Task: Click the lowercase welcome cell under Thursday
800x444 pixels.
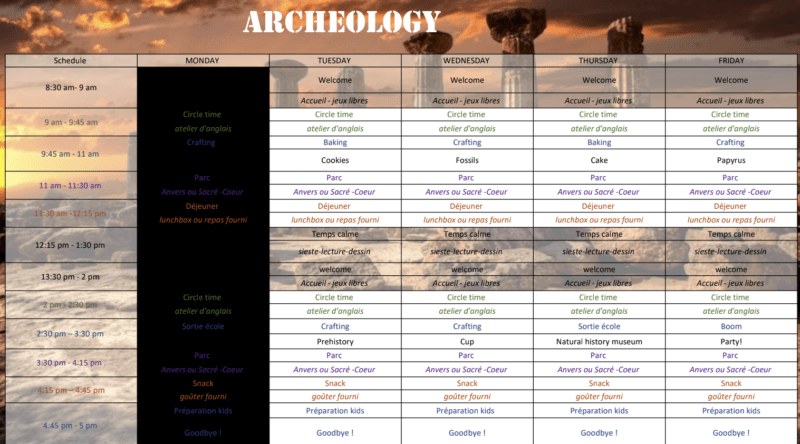Action: pyautogui.click(x=599, y=269)
